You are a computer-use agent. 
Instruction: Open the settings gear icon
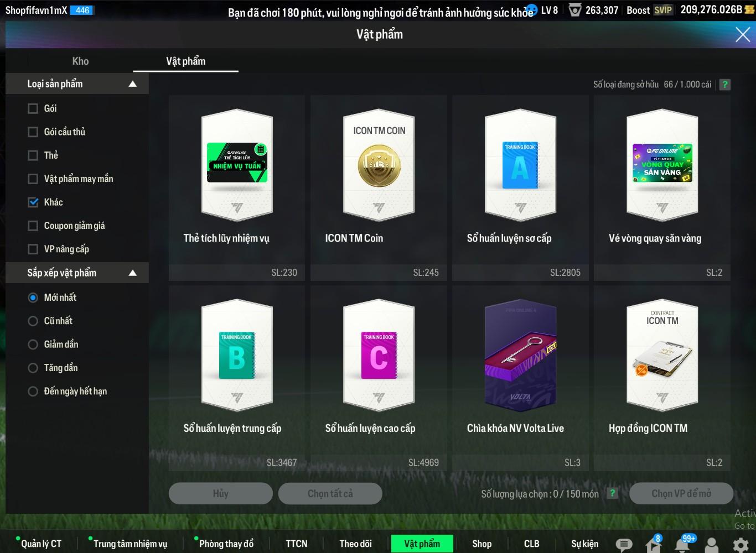[x=741, y=545]
